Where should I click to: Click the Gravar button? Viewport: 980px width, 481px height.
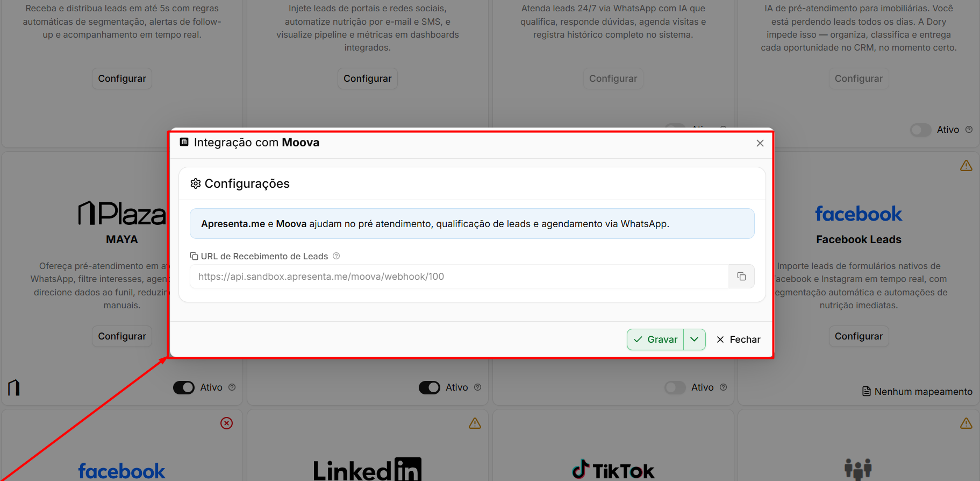655,339
